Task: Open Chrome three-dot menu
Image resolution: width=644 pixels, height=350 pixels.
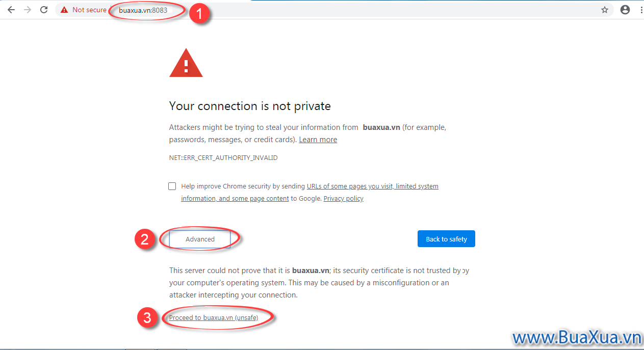Action: tap(639, 10)
